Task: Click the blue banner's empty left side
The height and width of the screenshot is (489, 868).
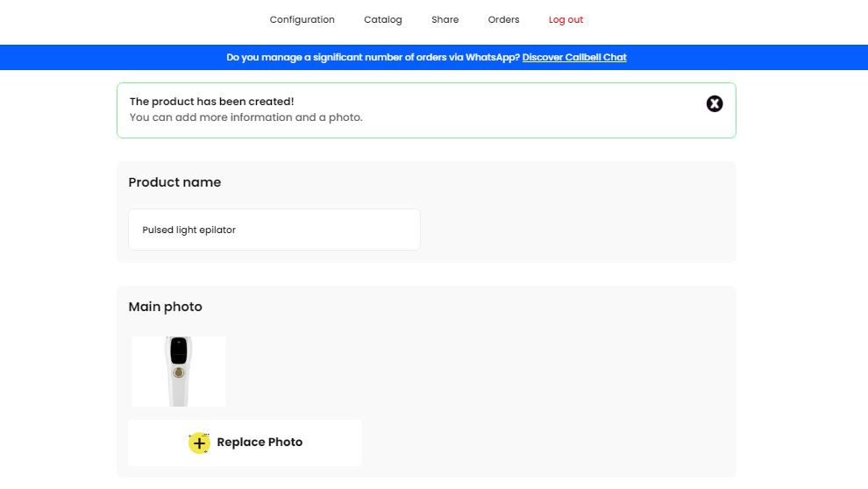Action: (105, 58)
